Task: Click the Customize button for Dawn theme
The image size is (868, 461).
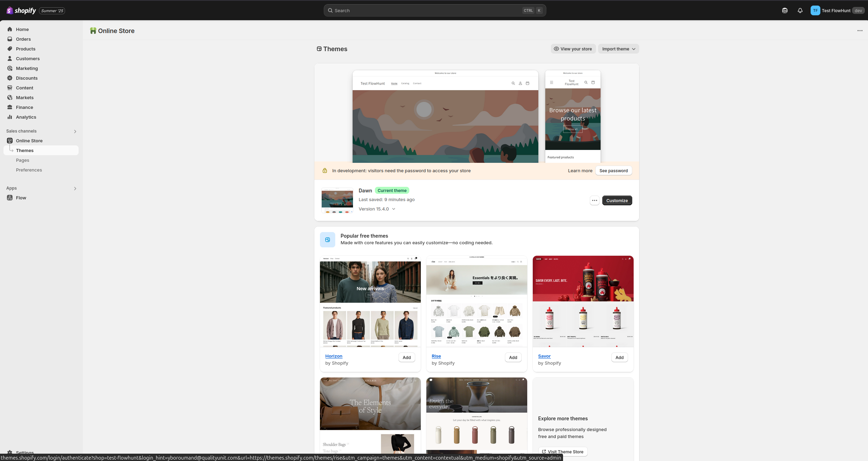Action: click(617, 200)
